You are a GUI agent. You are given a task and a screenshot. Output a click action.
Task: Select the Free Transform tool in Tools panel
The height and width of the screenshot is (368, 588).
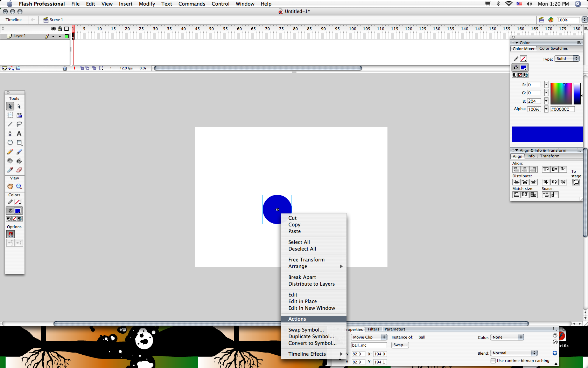(10, 115)
